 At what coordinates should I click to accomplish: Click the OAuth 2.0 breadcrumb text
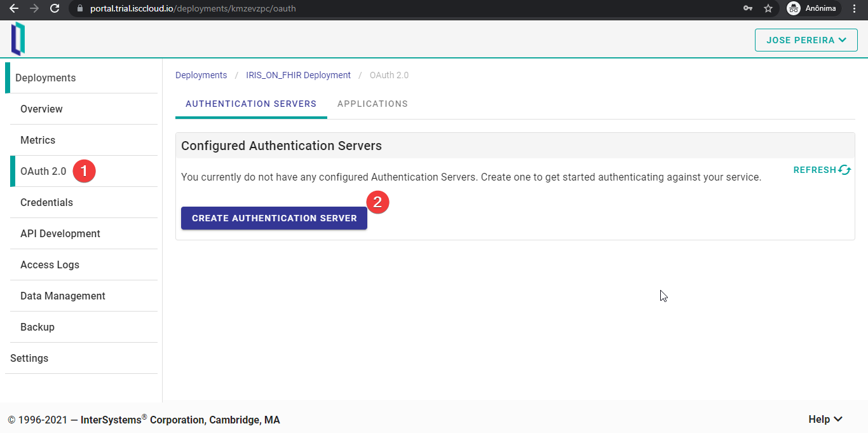tap(389, 75)
